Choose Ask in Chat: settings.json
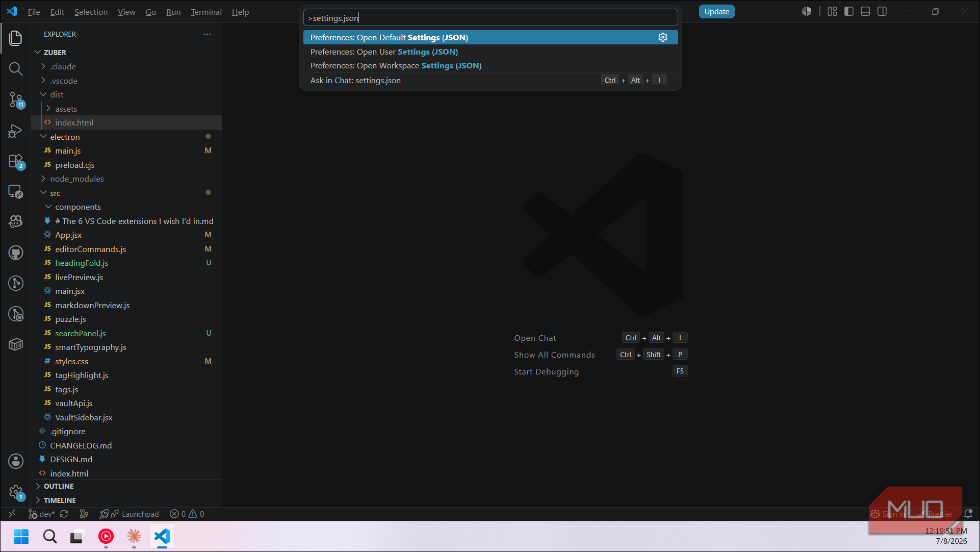This screenshot has width=980, height=552. click(x=491, y=80)
